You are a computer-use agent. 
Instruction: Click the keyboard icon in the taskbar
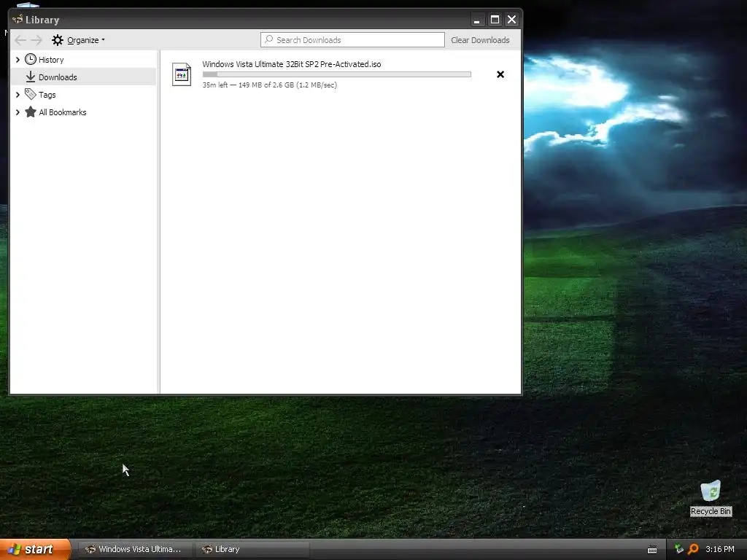[652, 550]
